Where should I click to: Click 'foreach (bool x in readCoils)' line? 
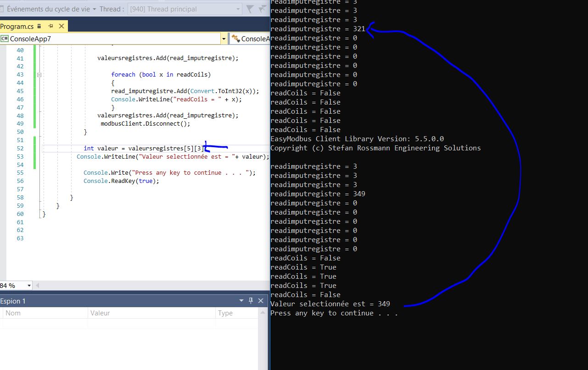(161, 74)
